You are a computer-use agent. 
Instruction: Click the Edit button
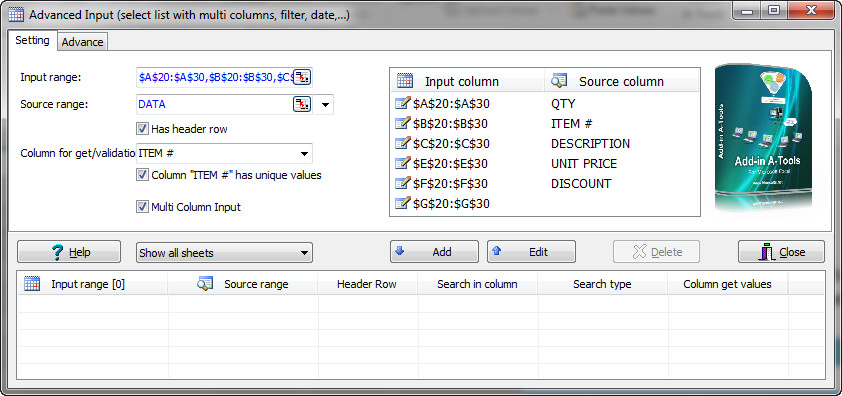click(531, 252)
